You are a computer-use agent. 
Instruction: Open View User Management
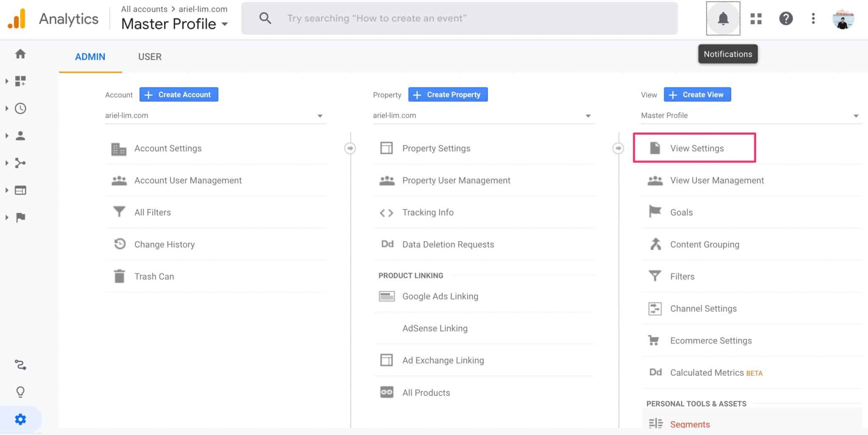pyautogui.click(x=752, y=180)
